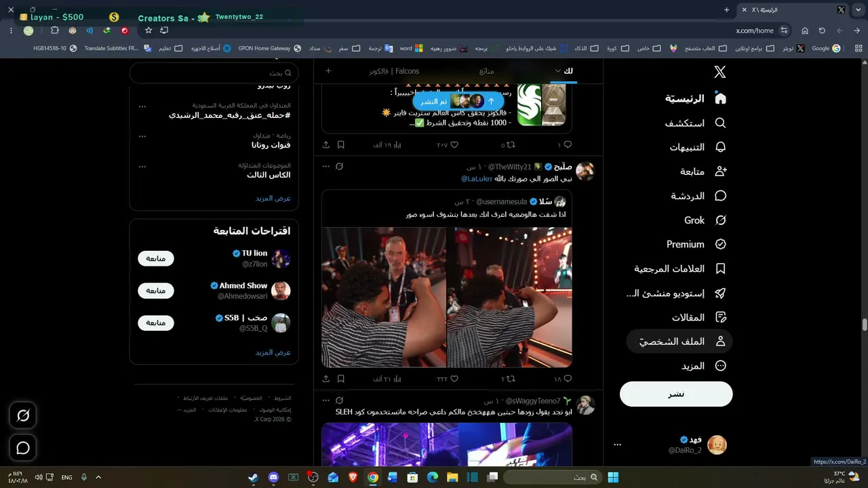The height and width of the screenshot is (488, 868).
Task: Open العلامات المرجعية bookmarks
Action: point(680,268)
